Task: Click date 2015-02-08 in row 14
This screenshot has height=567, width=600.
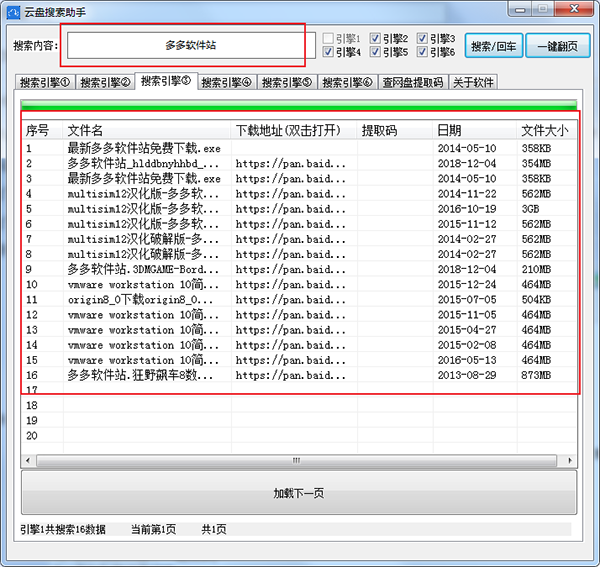Action: [x=467, y=345]
